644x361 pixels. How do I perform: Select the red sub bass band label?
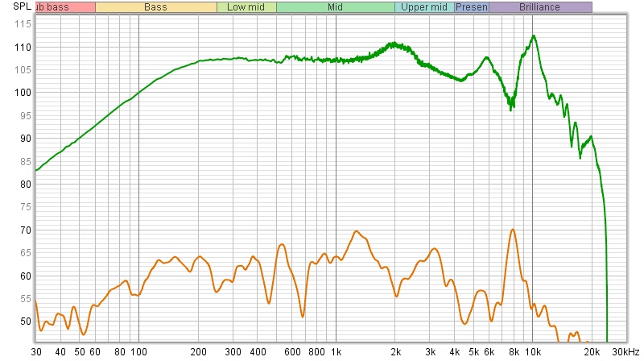[65, 7]
